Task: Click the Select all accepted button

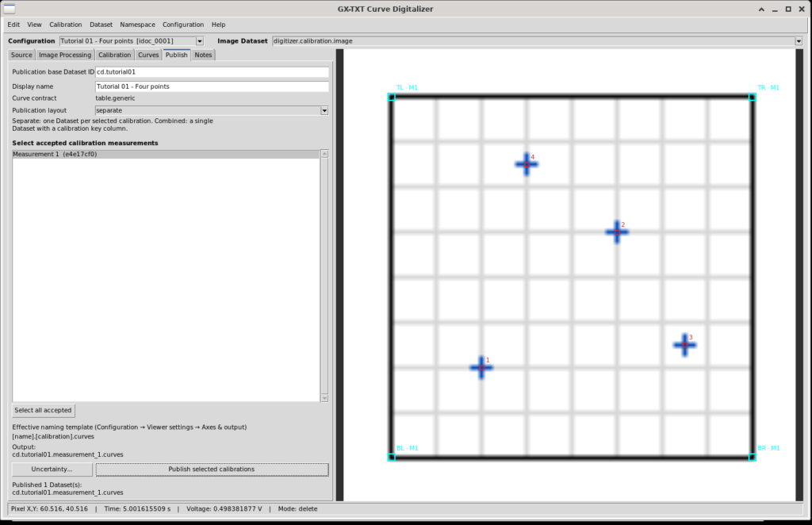Action: [x=44, y=411]
